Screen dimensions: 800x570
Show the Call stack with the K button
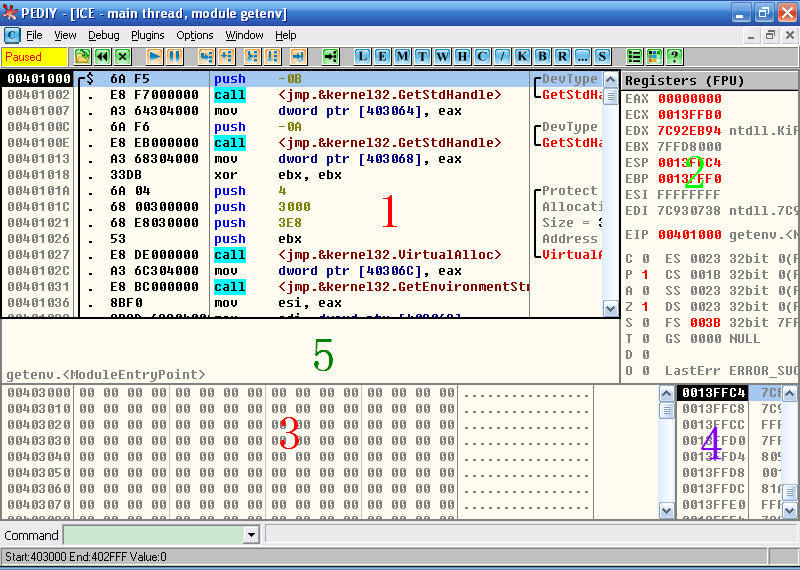pyautogui.click(x=522, y=56)
